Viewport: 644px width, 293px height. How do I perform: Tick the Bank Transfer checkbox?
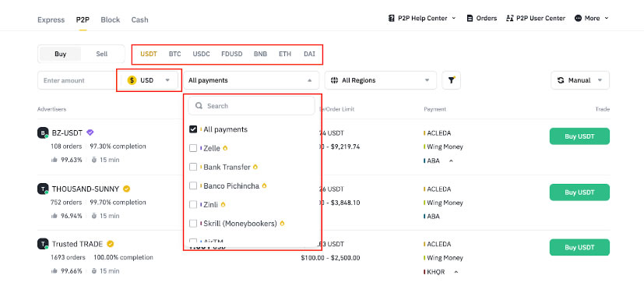(x=193, y=168)
